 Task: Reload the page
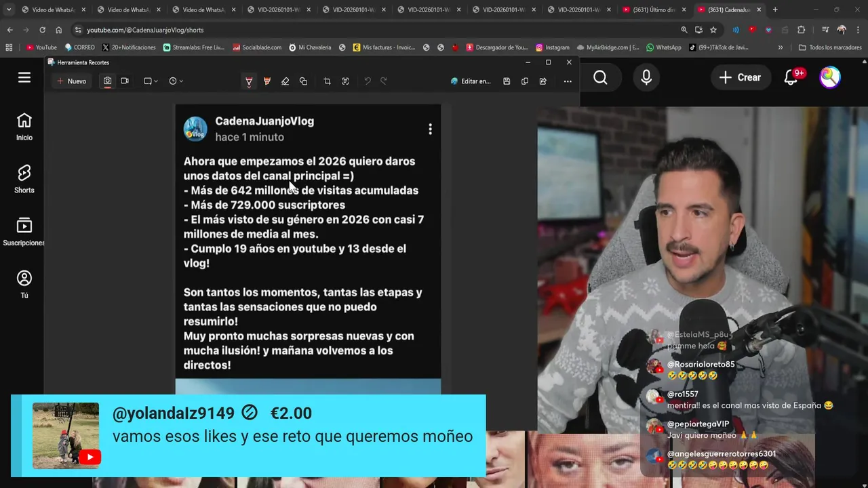[42, 30]
